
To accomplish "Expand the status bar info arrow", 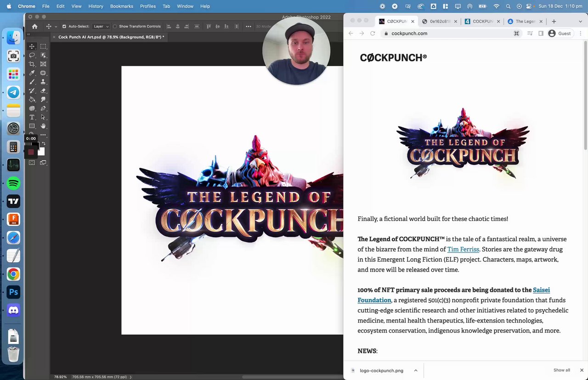I will tap(130, 377).
